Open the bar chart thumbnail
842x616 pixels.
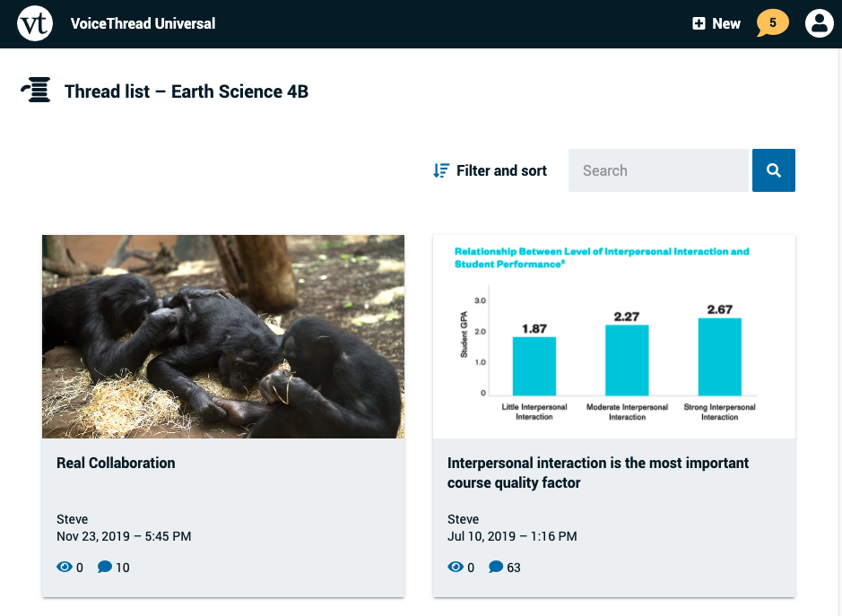click(x=614, y=336)
